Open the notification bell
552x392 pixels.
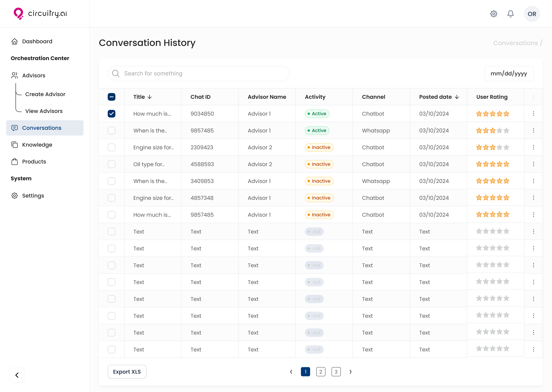pos(510,14)
